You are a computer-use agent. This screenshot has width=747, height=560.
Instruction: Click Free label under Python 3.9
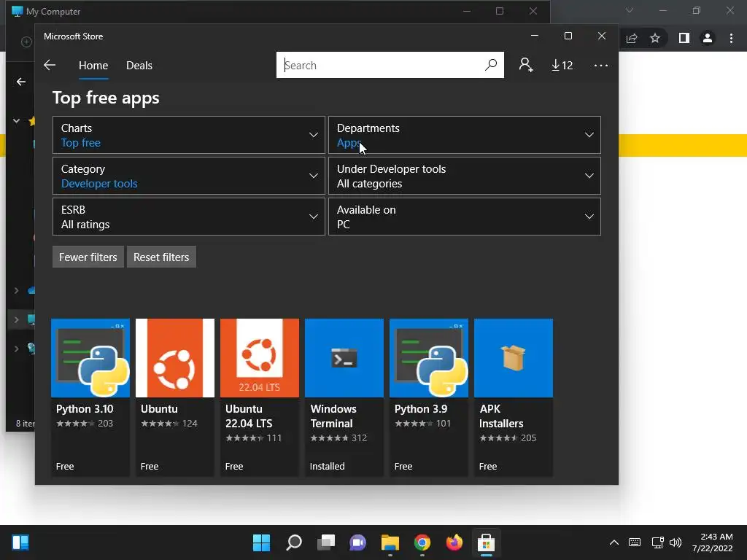[403, 466]
